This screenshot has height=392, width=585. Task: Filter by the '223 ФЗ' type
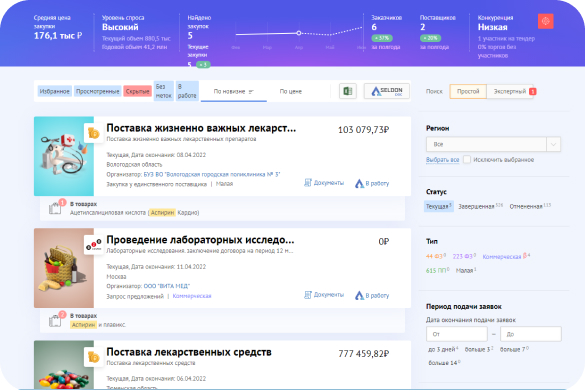[464, 257]
